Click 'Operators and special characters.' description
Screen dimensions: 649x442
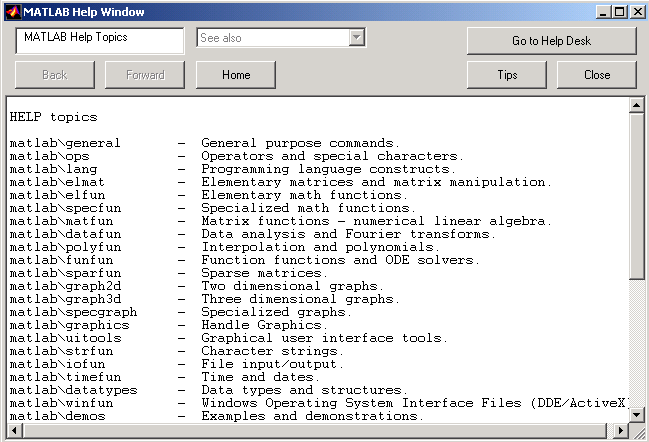pyautogui.click(x=332, y=156)
